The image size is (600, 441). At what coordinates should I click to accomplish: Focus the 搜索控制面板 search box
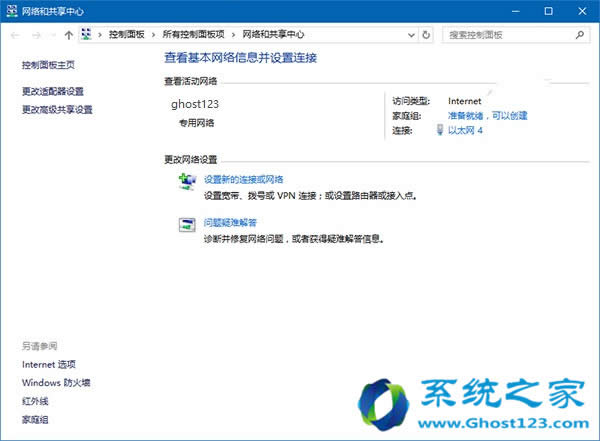click(x=507, y=34)
